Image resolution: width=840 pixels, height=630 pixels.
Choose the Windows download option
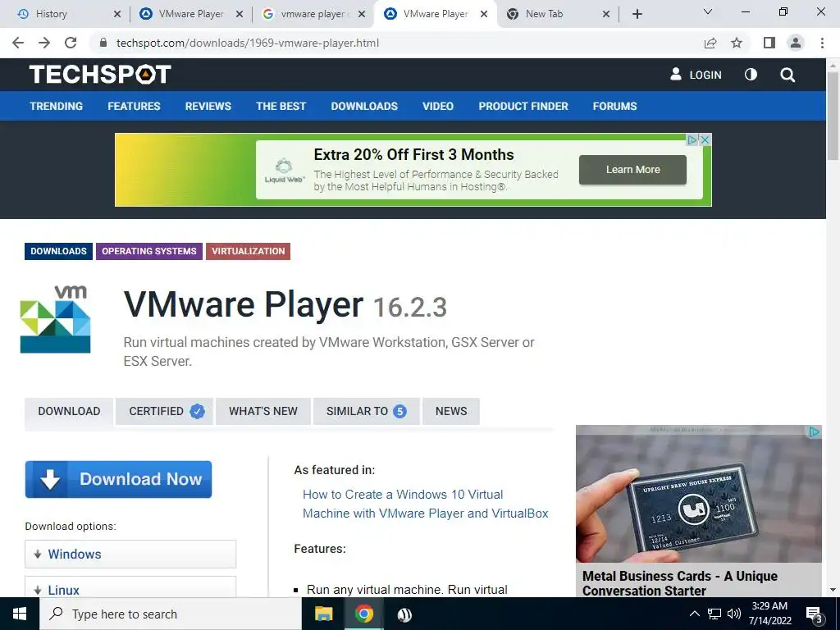click(130, 554)
